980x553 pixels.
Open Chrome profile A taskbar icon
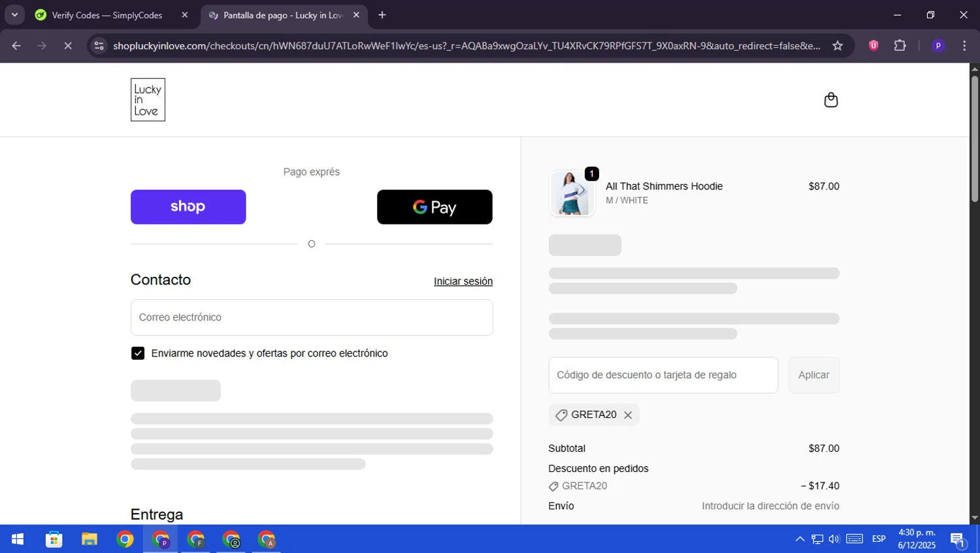267,539
